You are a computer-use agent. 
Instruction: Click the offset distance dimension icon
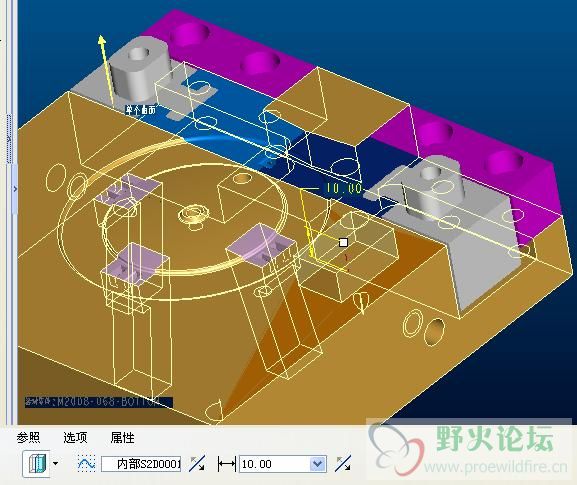[226, 464]
